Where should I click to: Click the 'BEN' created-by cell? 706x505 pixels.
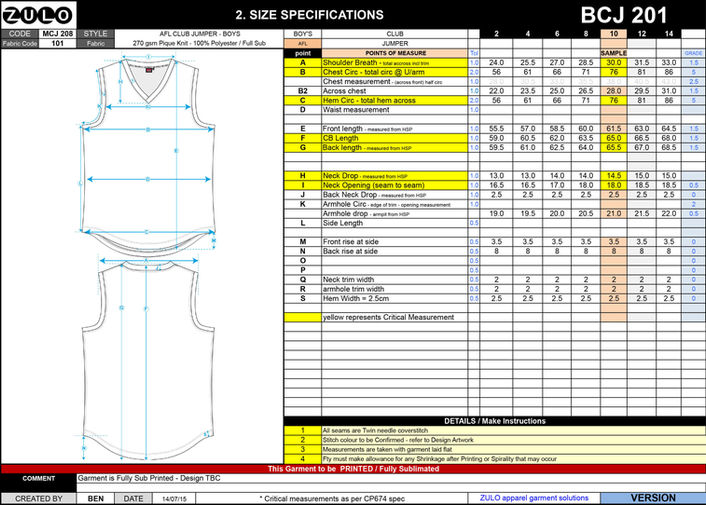[95, 499]
